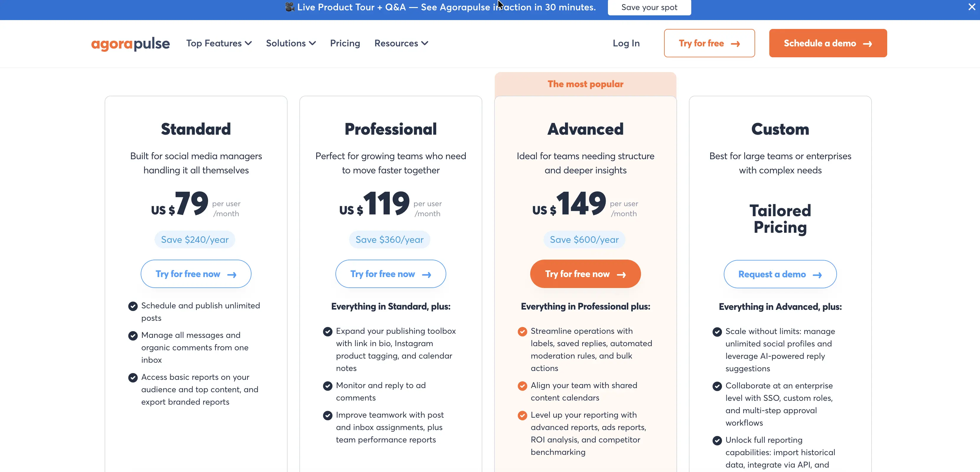
Task: Click the Save $360/year badge
Action: coord(390,240)
